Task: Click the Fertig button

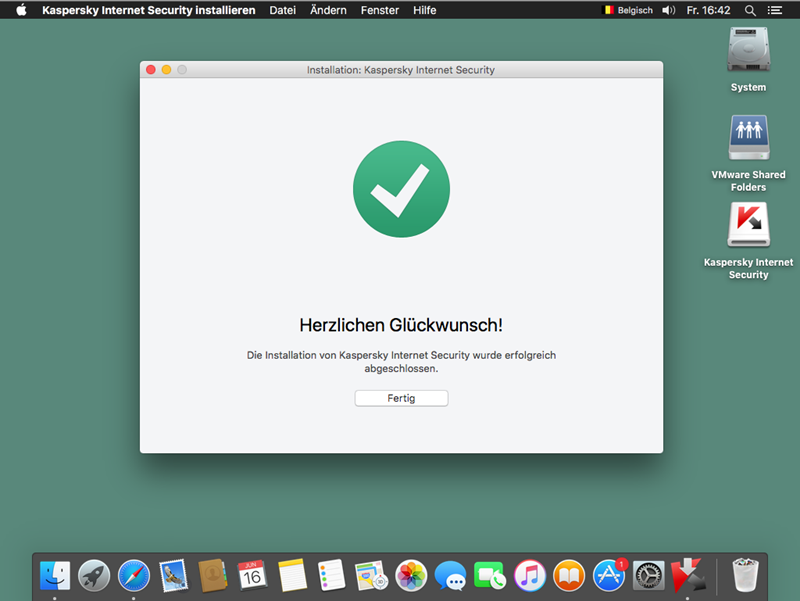Action: pos(401,398)
